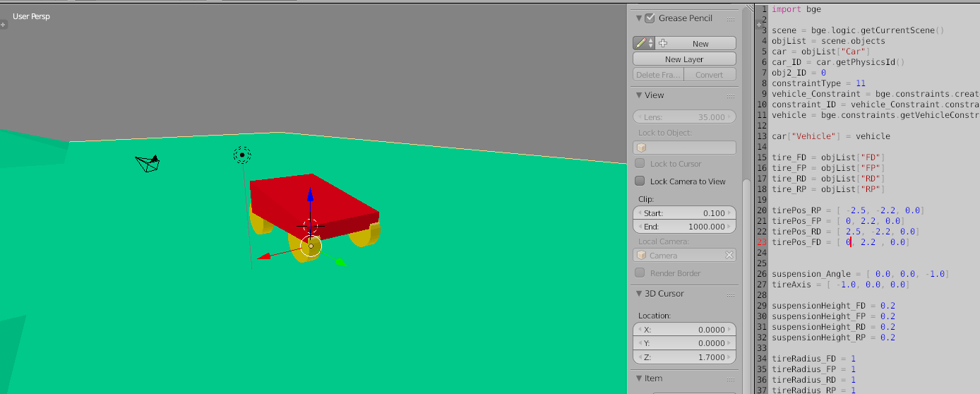Increase cursor X with right arrow

click(x=729, y=330)
